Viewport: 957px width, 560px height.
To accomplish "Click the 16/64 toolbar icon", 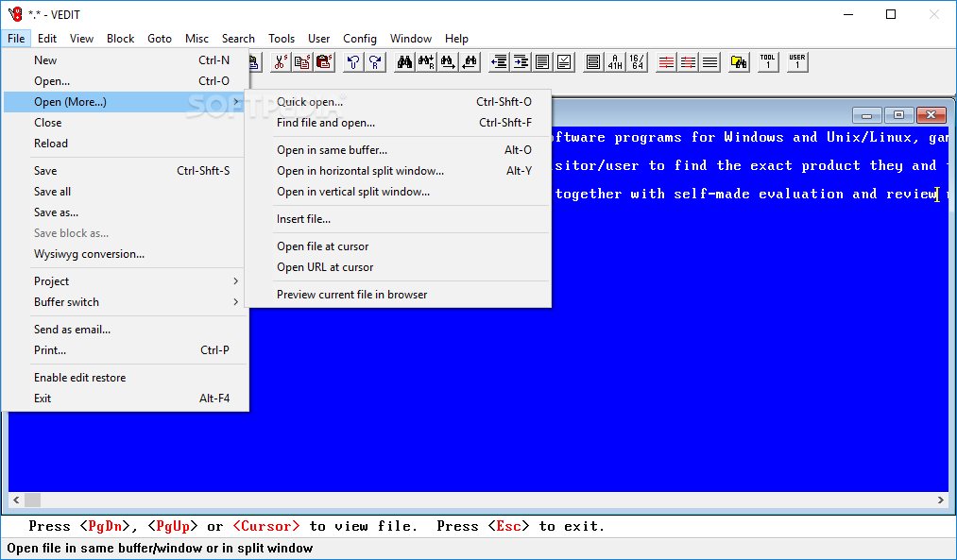I will click(x=637, y=61).
